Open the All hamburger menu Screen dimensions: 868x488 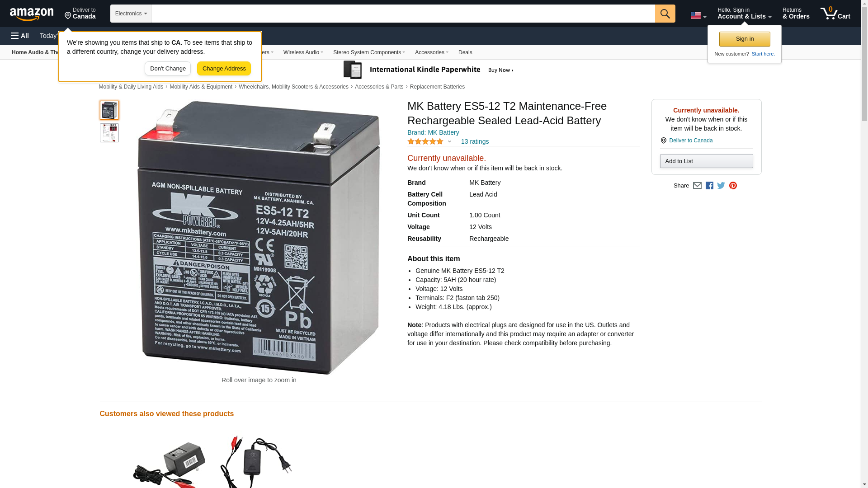(x=20, y=36)
